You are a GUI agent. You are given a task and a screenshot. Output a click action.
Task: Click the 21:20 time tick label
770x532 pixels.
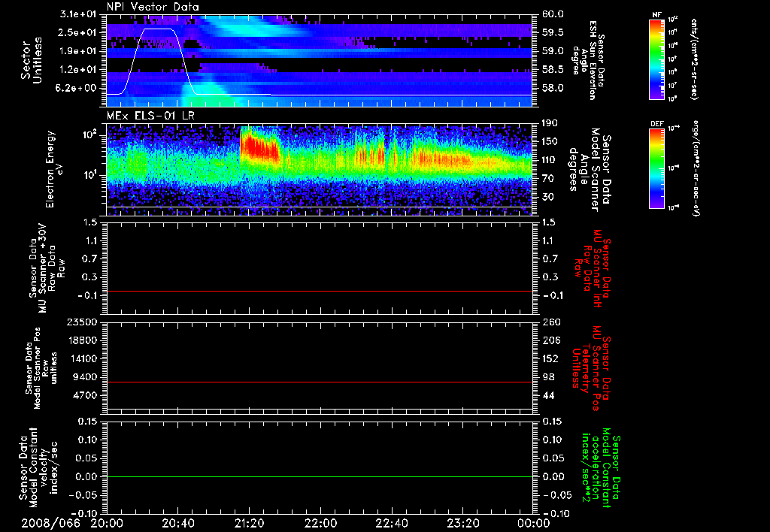pyautogui.click(x=250, y=522)
